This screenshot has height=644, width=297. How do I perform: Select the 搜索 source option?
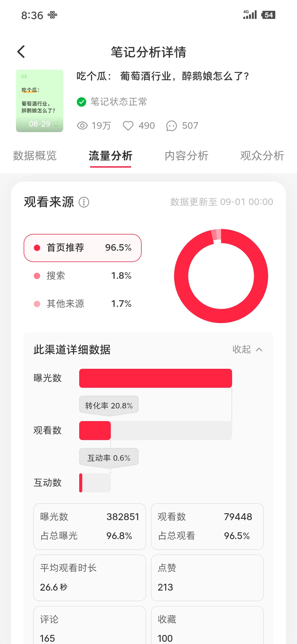coord(82,276)
